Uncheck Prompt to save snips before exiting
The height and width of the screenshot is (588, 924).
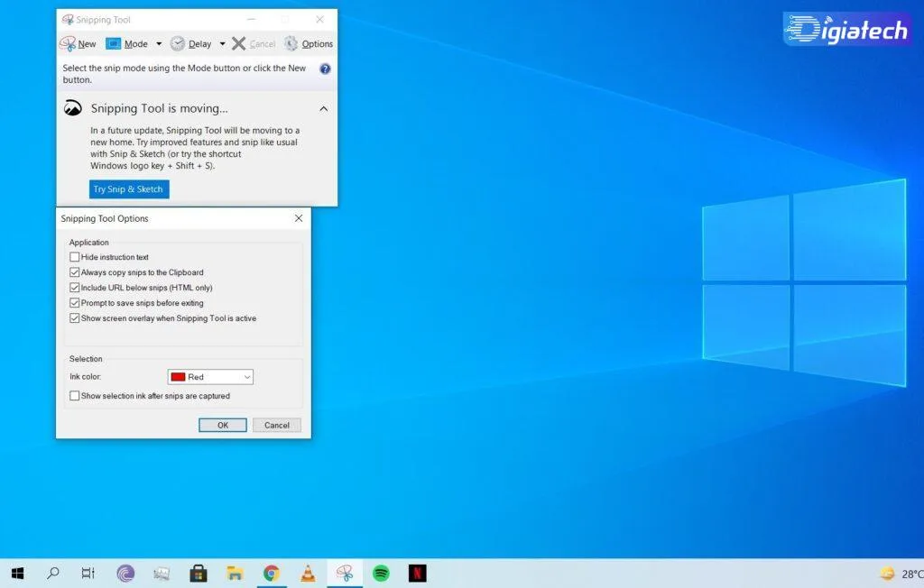click(74, 303)
